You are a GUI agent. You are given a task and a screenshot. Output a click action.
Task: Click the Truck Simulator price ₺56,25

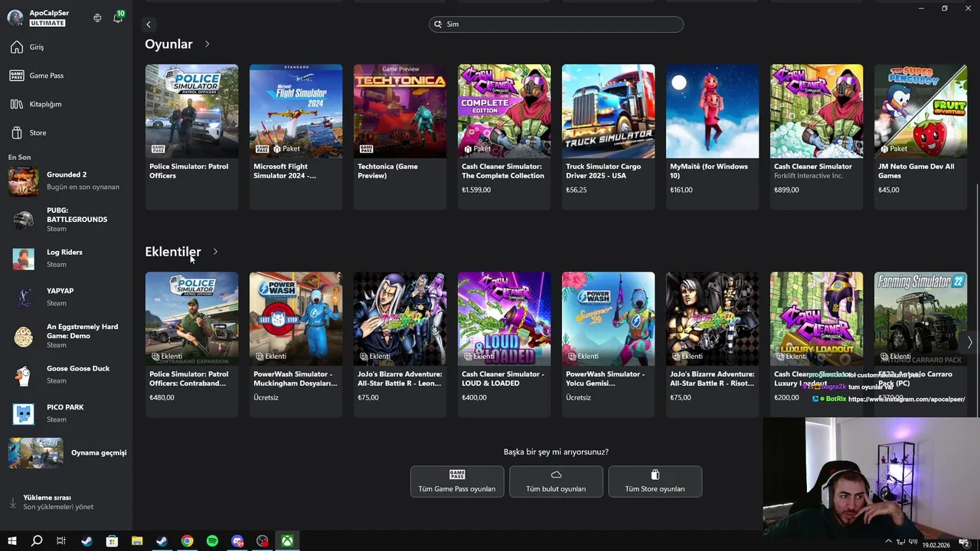pos(577,190)
